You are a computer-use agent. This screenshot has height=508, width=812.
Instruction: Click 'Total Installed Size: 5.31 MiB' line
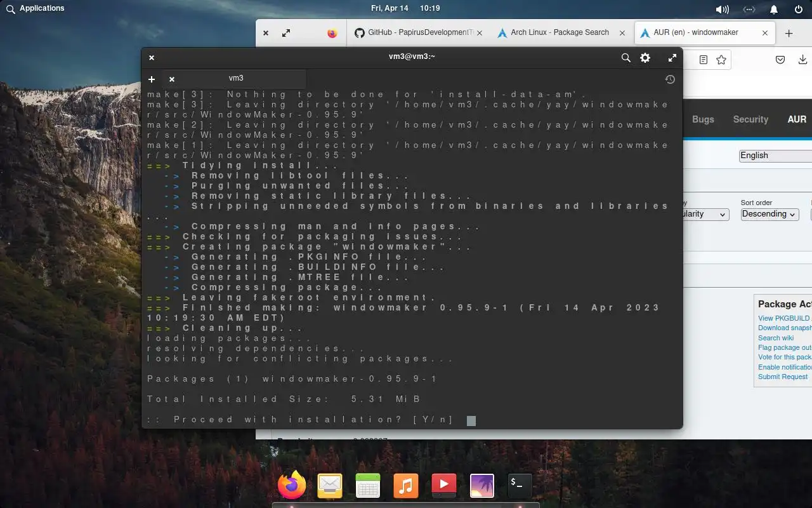click(284, 399)
